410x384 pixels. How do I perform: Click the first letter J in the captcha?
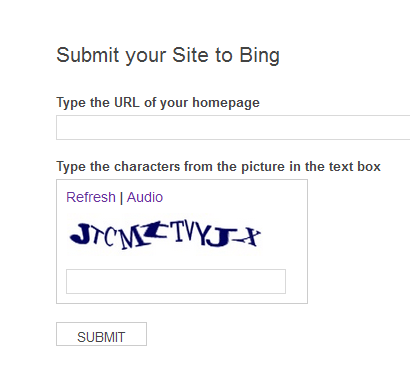[x=80, y=234]
